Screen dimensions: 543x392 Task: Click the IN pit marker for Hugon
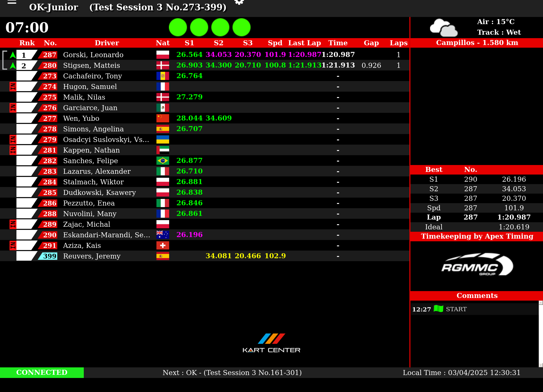13,87
